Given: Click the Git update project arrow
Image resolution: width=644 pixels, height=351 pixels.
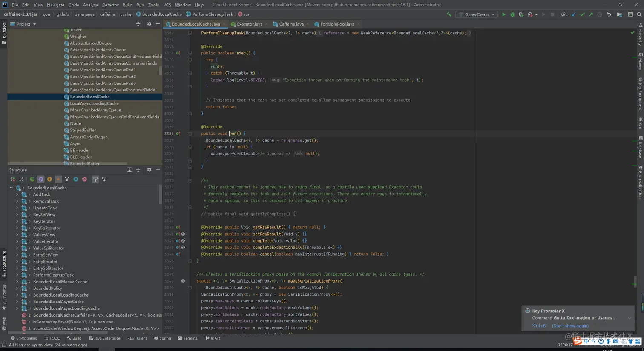Looking at the screenshot, I should (574, 14).
